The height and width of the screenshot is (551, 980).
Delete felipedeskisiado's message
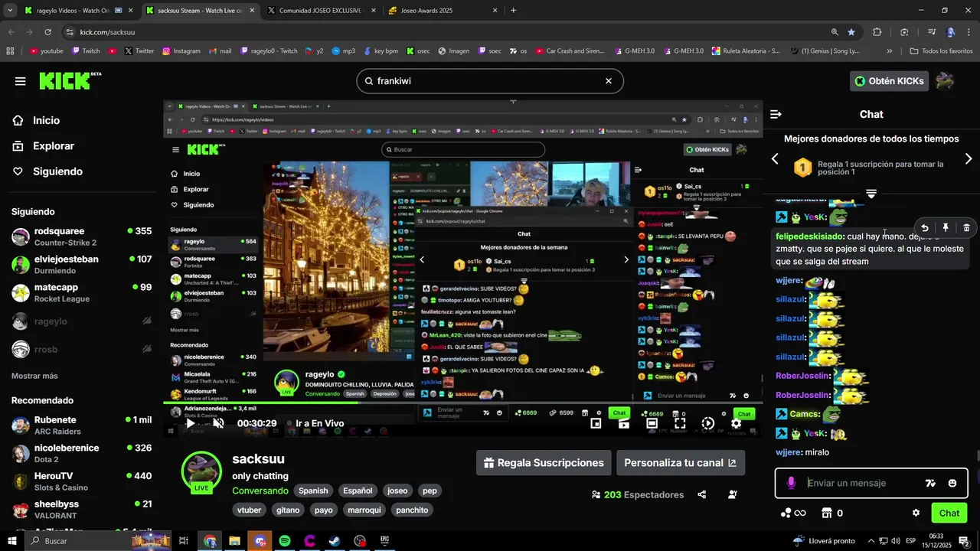(966, 228)
